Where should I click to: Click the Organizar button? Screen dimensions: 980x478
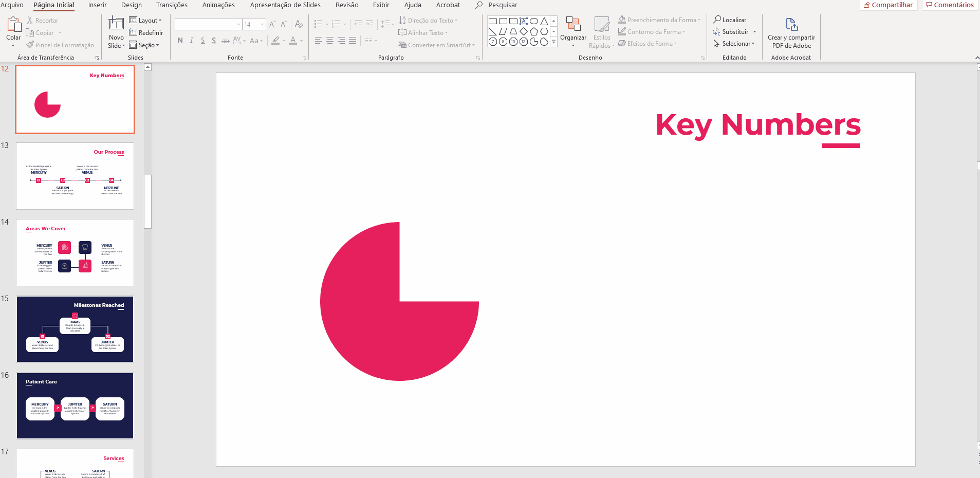573,32
